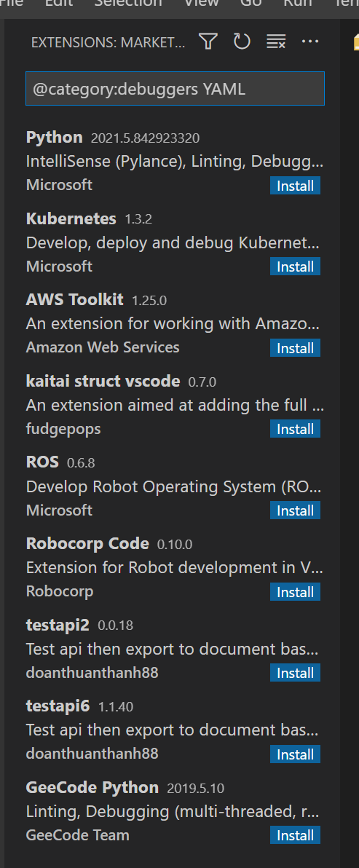Screen dimensions: 359x868
Task: Install the Python extension
Action: click(x=296, y=186)
